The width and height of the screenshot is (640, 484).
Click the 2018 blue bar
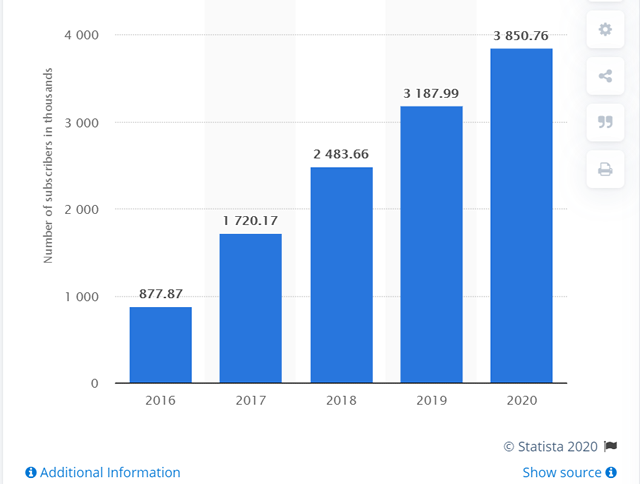[341, 275]
